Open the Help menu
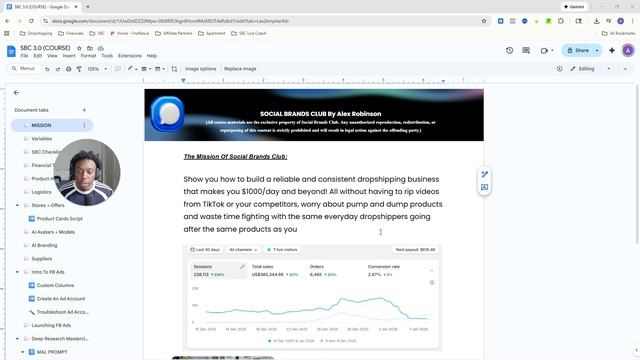 pos(152,56)
